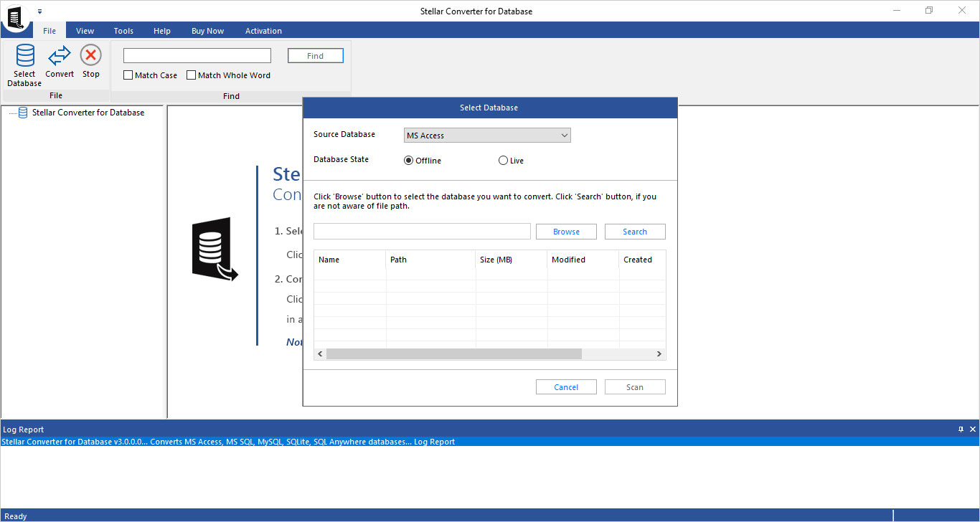Close the Log Report panel

point(971,429)
